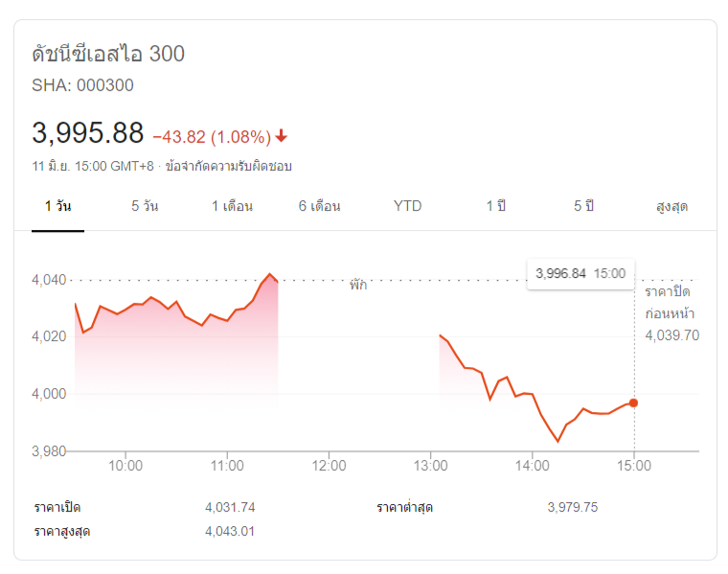Open the ข้อจำกัดความรับผิดชอบ disclaimer link
Viewport: 728px width, 574px height.
click(229, 166)
